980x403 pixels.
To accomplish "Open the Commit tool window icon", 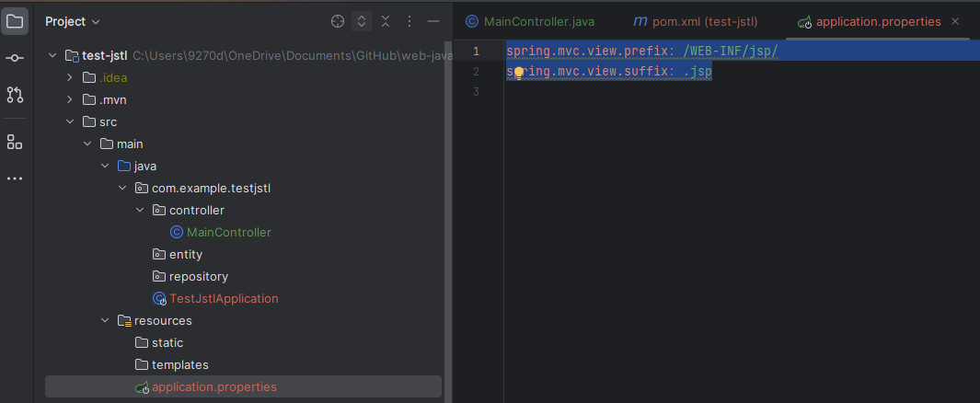I will point(15,58).
